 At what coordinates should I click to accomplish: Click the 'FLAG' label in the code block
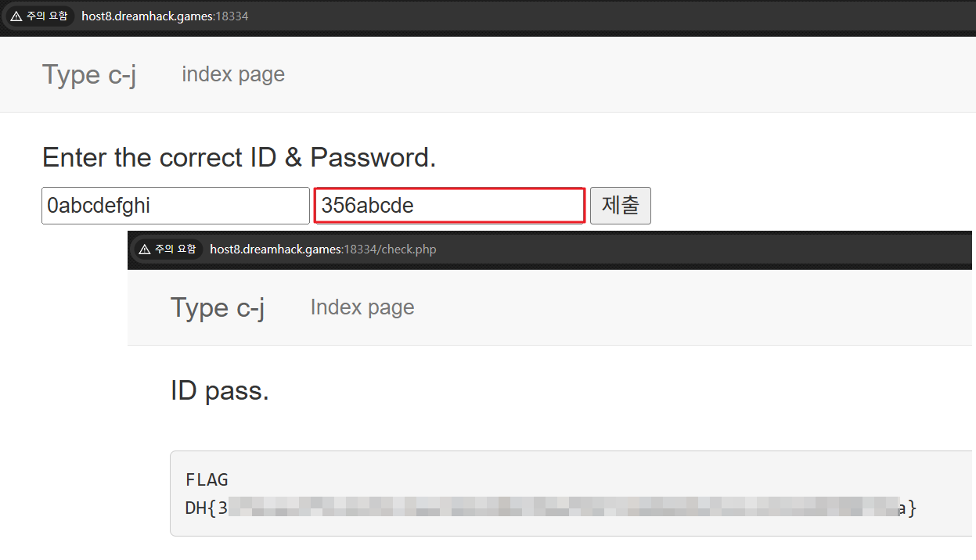[x=207, y=479]
